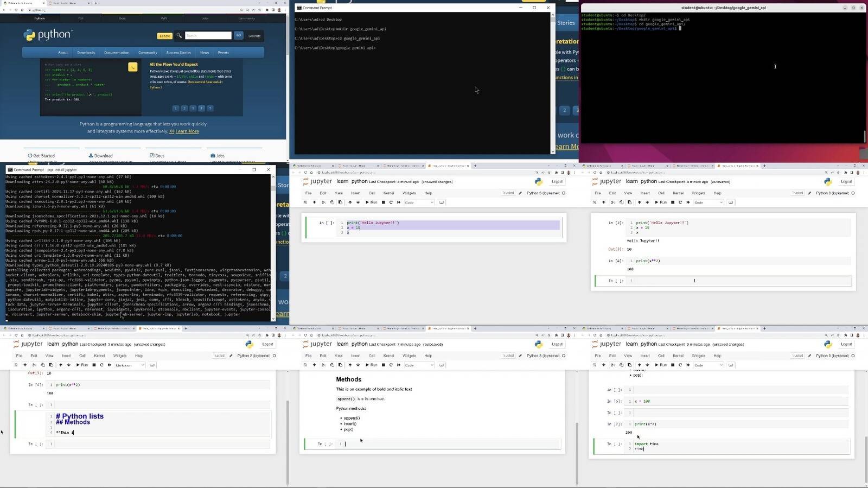868x488 pixels.
Task: Paste cell icon in 'a minute ago (autosaved)' notebook
Action: pyautogui.click(x=630, y=202)
